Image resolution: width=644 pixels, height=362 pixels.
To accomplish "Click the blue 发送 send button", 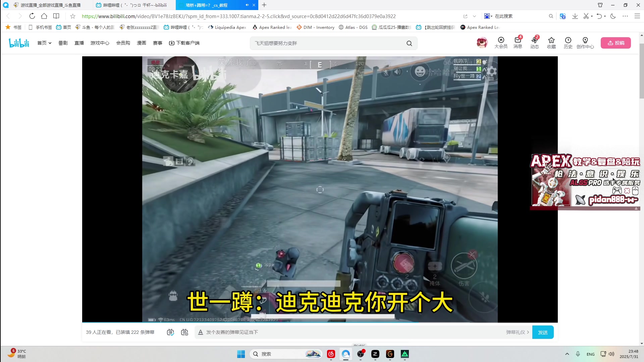I will click(x=543, y=332).
